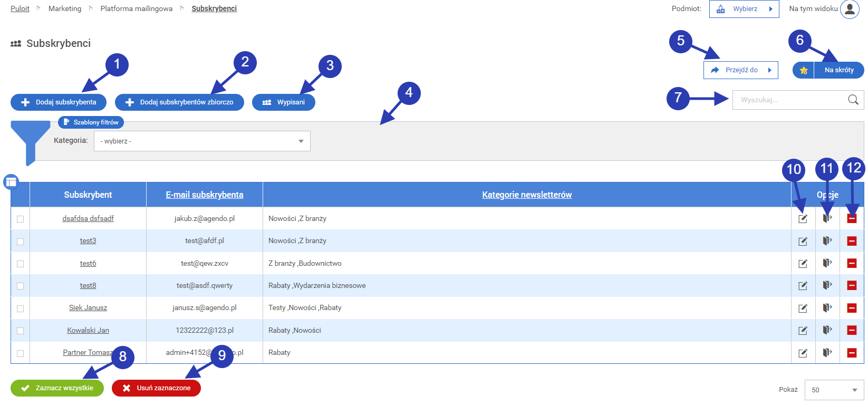Open the table column settings icon
Screen dimensions: 868x405
[x=11, y=182]
